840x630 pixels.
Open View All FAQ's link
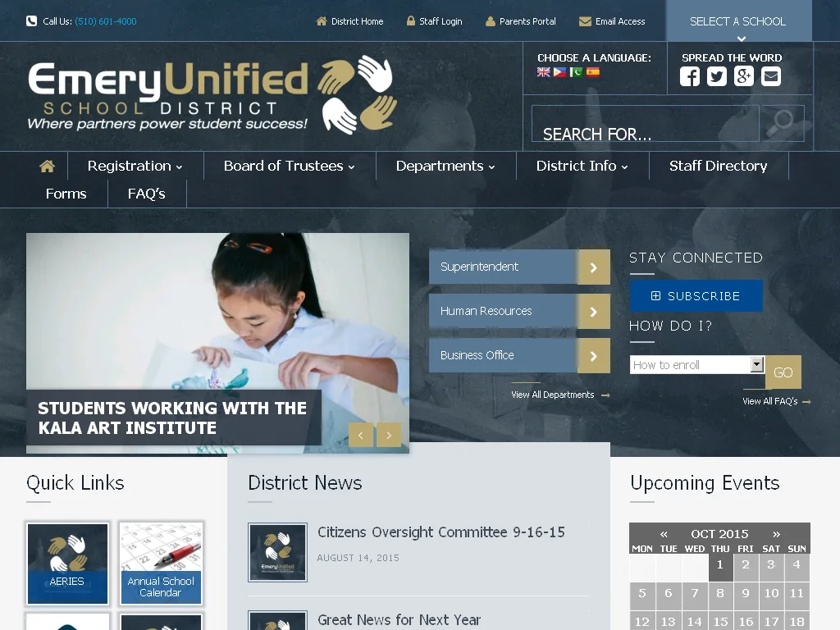point(776,401)
